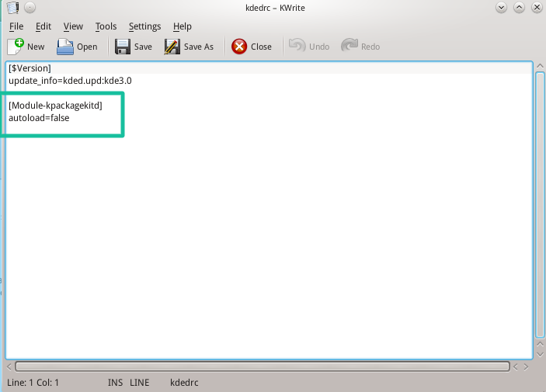546x392 pixels.
Task: Open the Settings menu
Action: point(145,26)
